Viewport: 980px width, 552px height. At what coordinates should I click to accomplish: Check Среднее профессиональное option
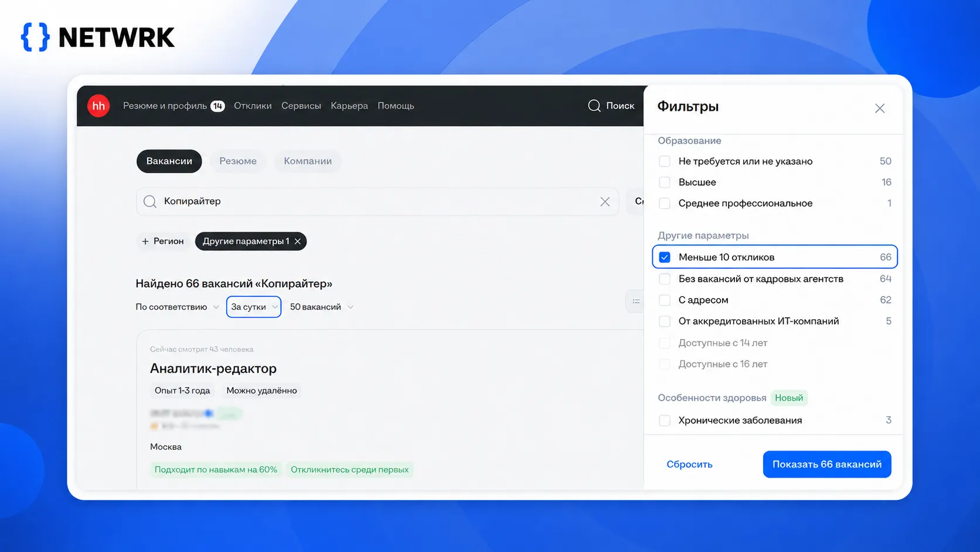[x=665, y=204]
